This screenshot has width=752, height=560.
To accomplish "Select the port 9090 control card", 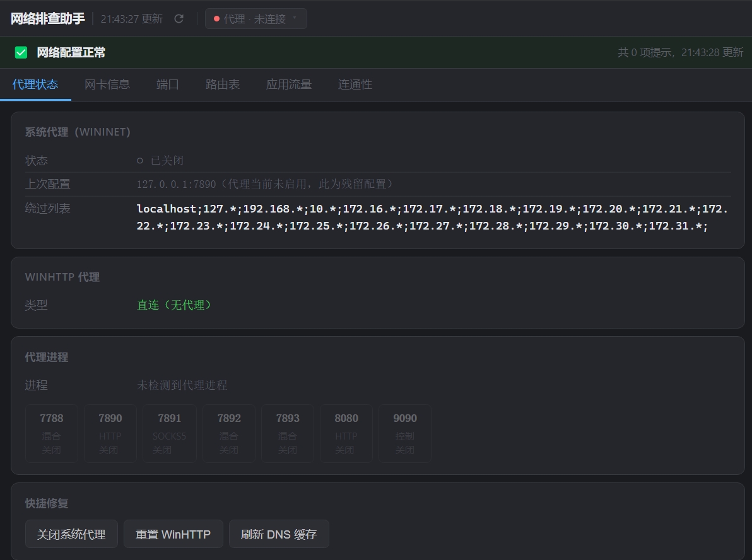I will [405, 433].
